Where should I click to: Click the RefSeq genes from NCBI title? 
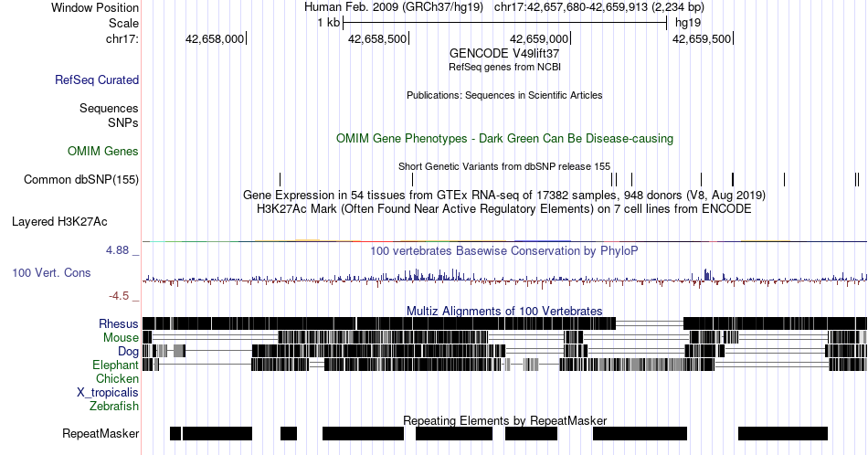pos(504,67)
